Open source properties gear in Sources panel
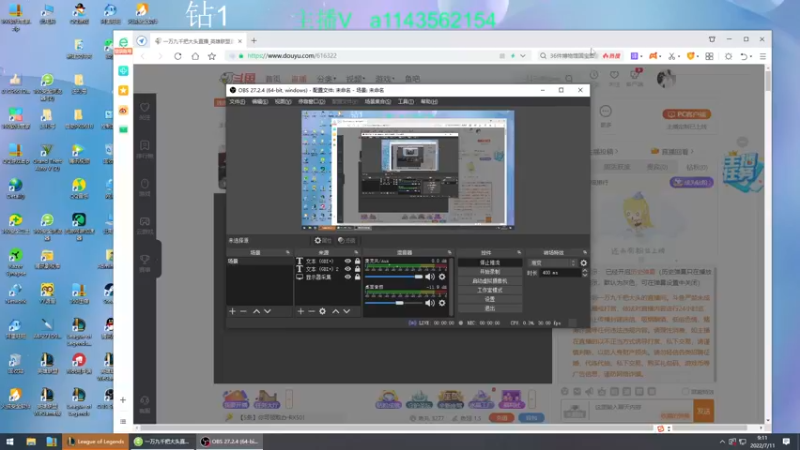 coord(322,311)
